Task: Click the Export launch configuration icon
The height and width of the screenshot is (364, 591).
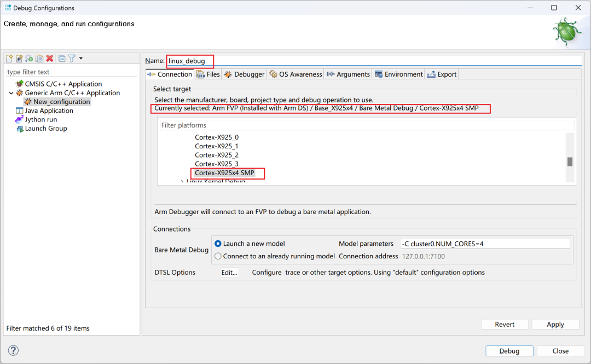Action: coord(29,59)
